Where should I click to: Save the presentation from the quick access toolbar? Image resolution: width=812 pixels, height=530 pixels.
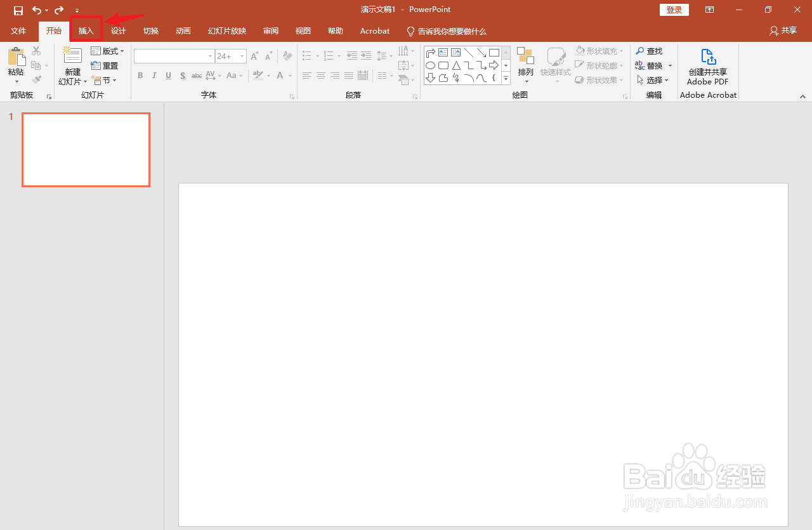pyautogui.click(x=18, y=10)
